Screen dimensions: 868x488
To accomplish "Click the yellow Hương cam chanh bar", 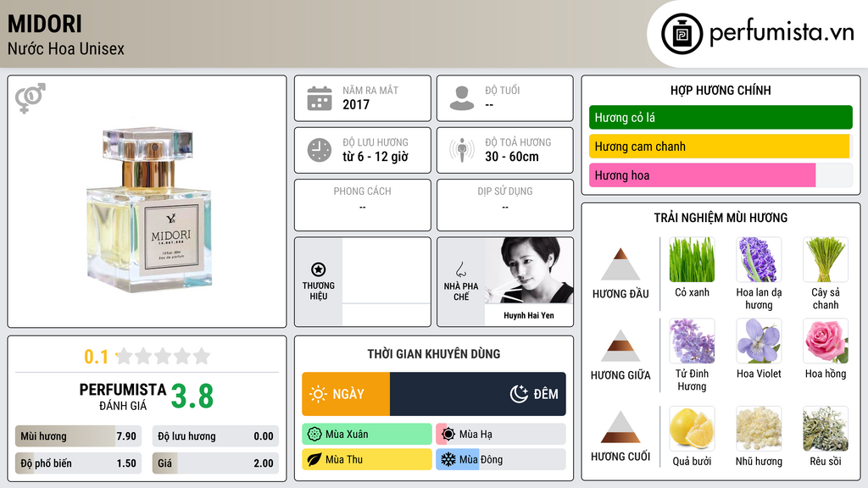I will 719,146.
